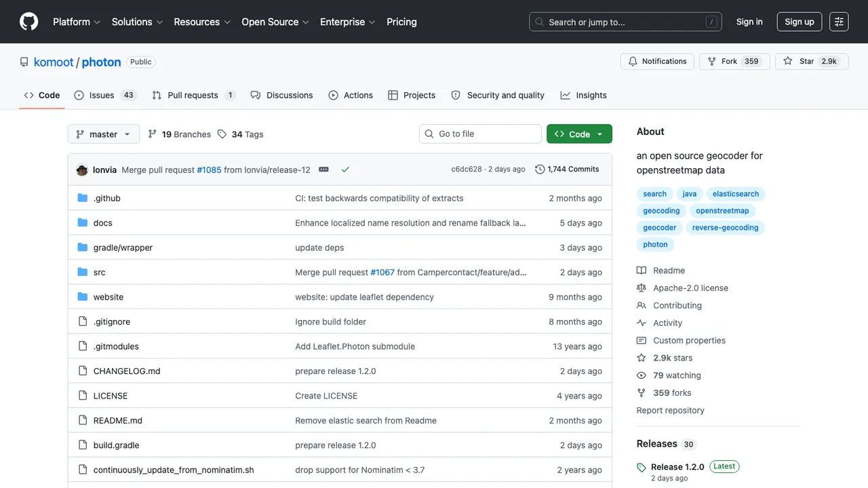Image resolution: width=868 pixels, height=488 pixels.
Task: Open the Release 1.2.0 link
Action: (x=677, y=467)
